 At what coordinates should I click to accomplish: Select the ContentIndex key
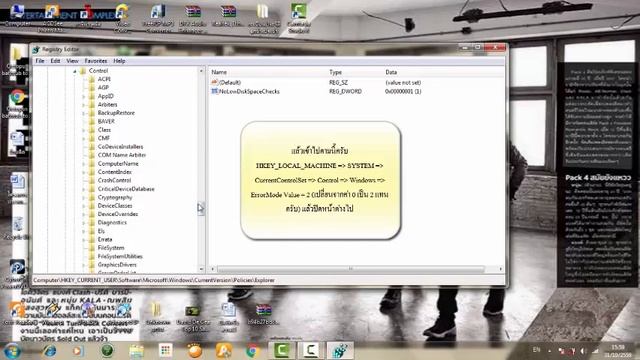click(x=115, y=172)
